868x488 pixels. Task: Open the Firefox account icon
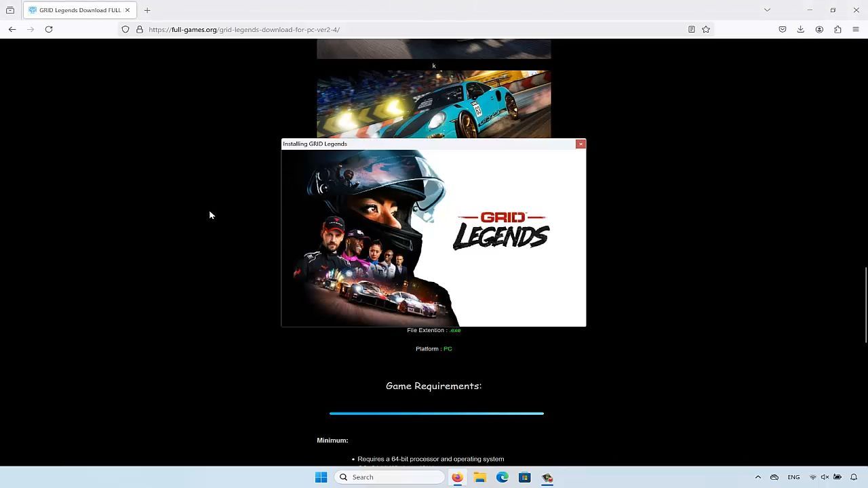819,29
